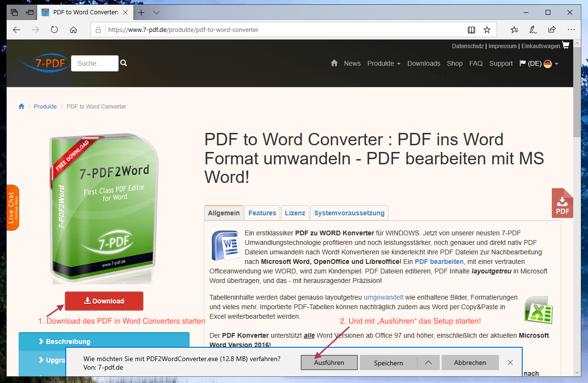588x383 pixels.
Task: Set these tabs aside icon
Action: coord(30,12)
